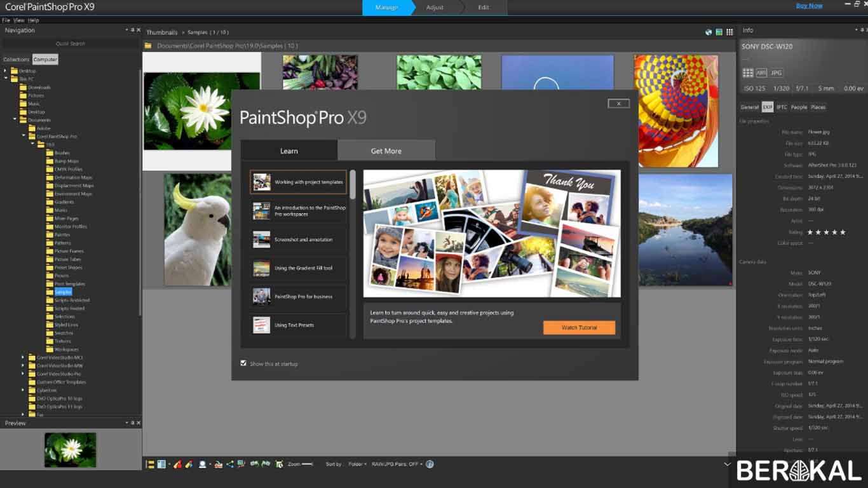The height and width of the screenshot is (488, 868).
Task: Click the Samples breadcrumb folder icon
Action: pyautogui.click(x=148, y=46)
